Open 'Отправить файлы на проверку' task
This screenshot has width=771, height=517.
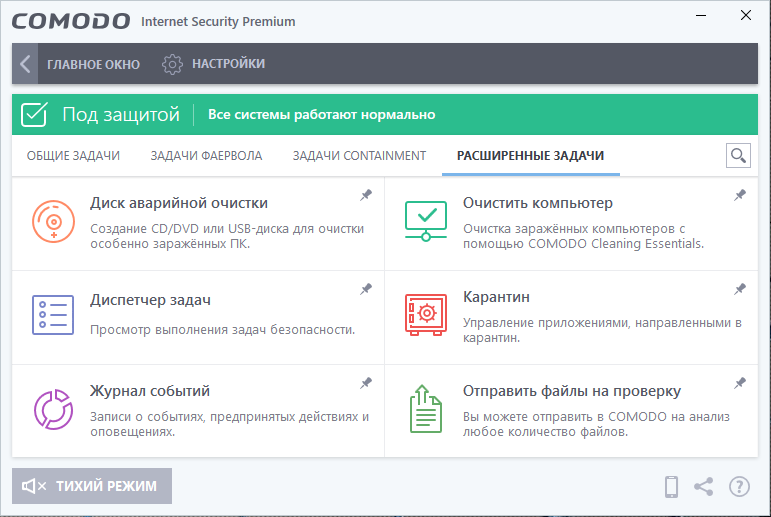(x=572, y=391)
